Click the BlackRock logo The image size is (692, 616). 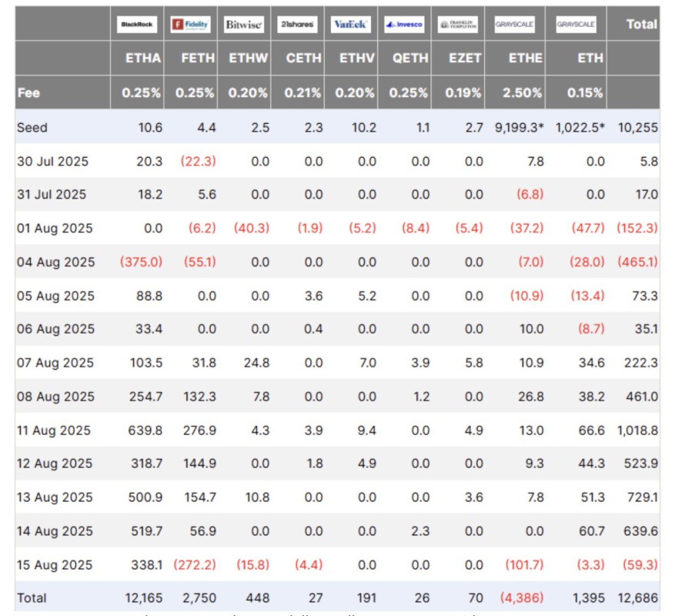coord(137,25)
